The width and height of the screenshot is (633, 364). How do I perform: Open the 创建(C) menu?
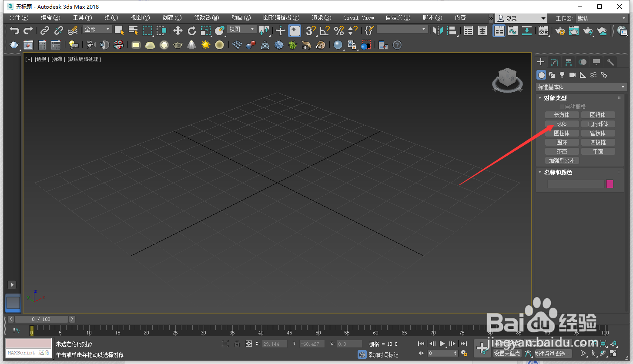pyautogui.click(x=172, y=18)
